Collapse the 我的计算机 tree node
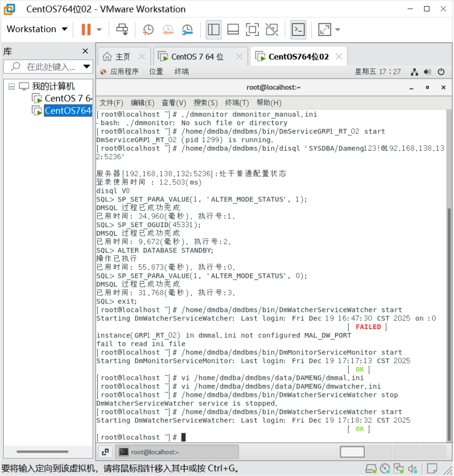Viewport: 454px width, 476px height. 11,86
